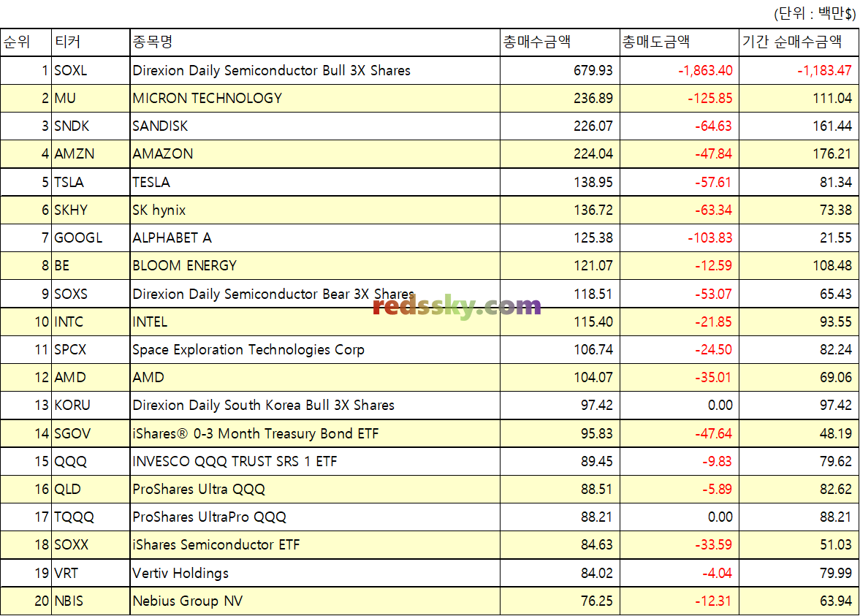Click Direxion Daily South Korea Bull 3X Shares
The width and height of the screenshot is (860, 616).
(263, 406)
